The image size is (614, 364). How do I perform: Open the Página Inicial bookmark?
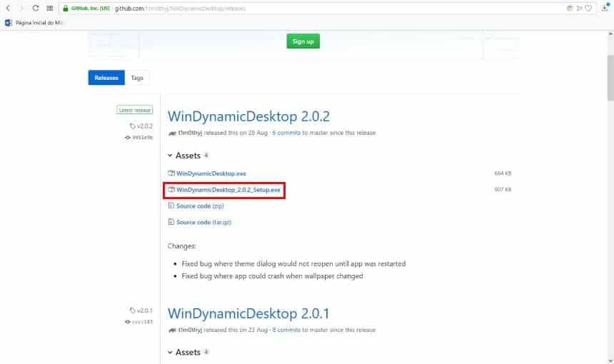34,23
